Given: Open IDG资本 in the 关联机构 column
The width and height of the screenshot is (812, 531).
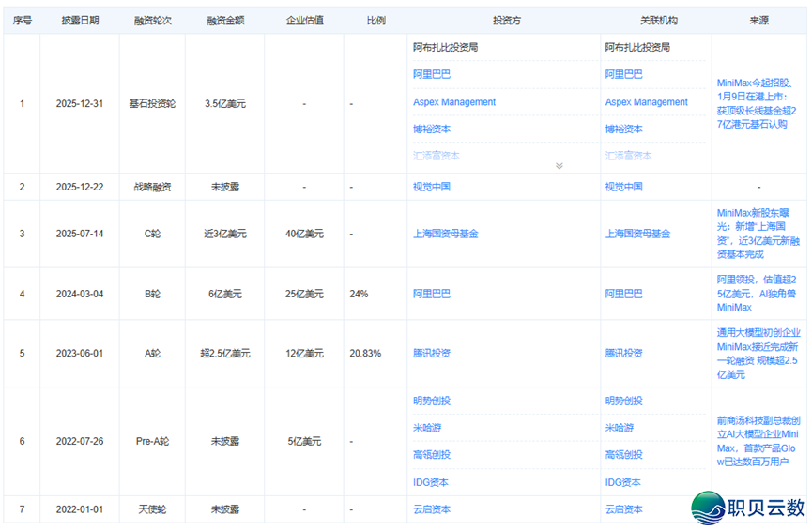Looking at the screenshot, I should coord(622,482).
